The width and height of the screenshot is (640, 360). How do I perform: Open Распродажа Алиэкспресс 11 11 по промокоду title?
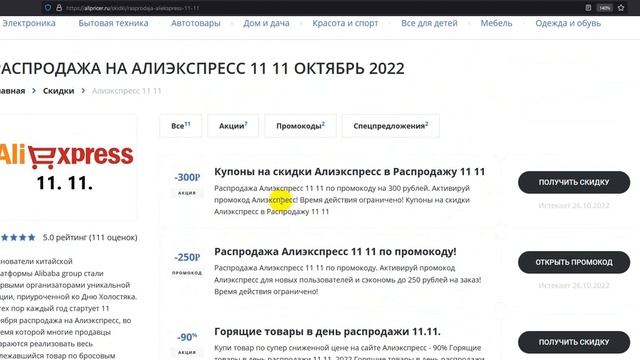click(x=335, y=251)
